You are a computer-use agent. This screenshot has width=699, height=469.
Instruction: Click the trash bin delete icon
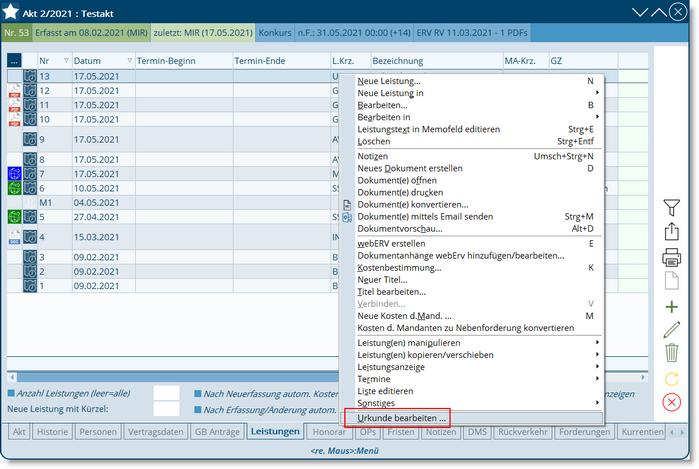tap(671, 352)
